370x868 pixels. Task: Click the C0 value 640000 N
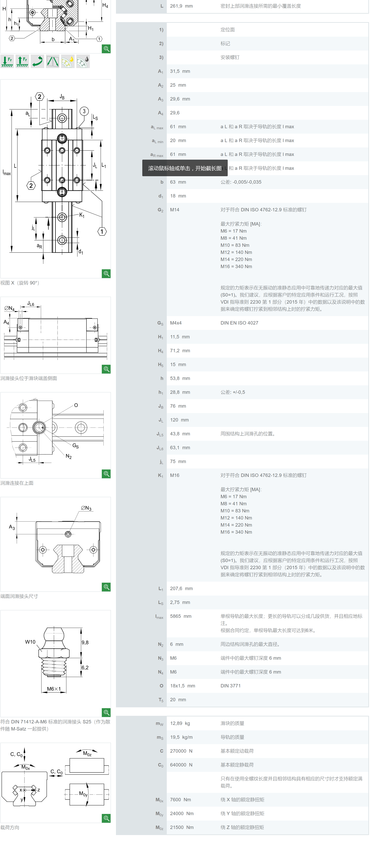point(181,765)
